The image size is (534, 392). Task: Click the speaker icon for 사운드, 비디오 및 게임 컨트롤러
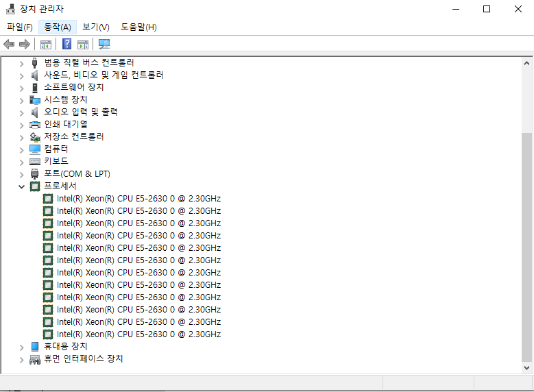point(34,75)
